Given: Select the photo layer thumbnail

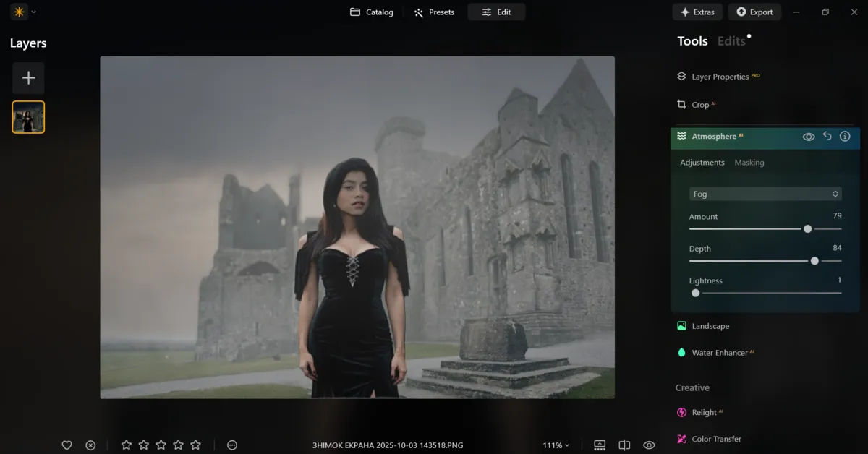Looking at the screenshot, I should point(28,116).
